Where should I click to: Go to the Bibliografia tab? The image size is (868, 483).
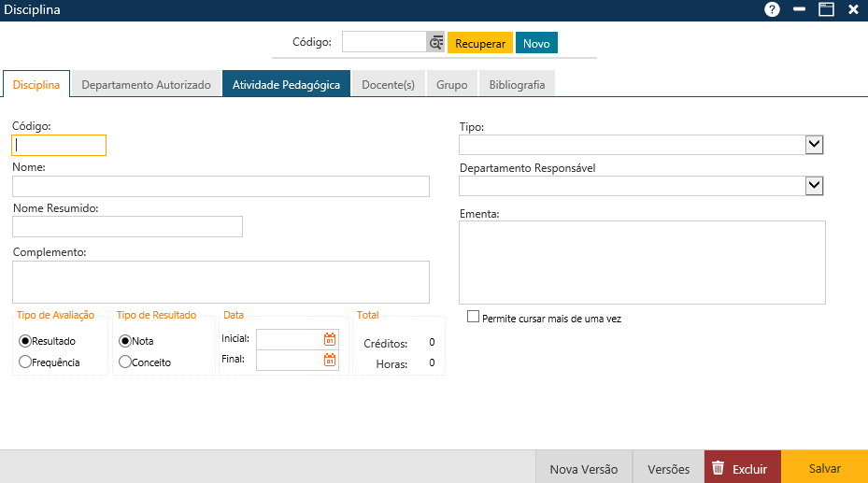click(x=517, y=84)
